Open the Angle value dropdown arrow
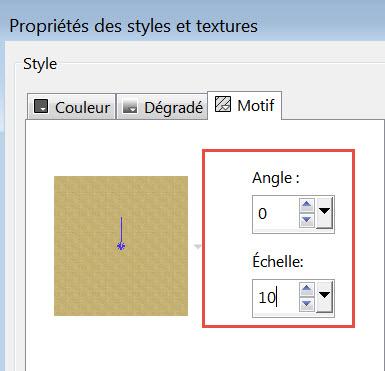 [x=324, y=213]
